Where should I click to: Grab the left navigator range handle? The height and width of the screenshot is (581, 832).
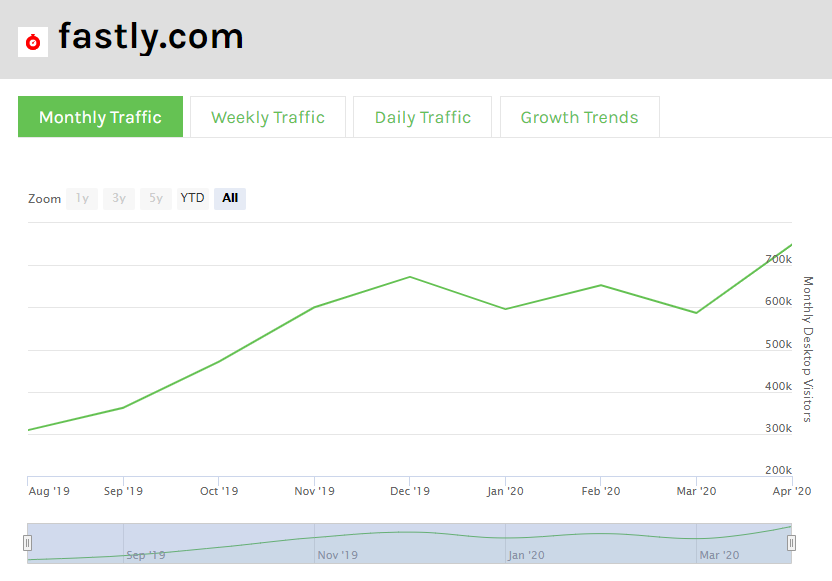point(28,543)
